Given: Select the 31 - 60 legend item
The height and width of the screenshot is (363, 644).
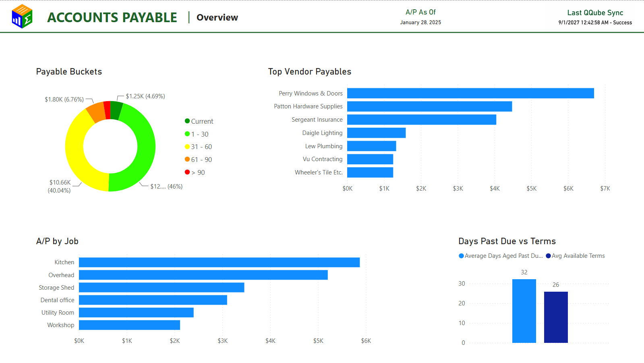Looking at the screenshot, I should coord(198,147).
